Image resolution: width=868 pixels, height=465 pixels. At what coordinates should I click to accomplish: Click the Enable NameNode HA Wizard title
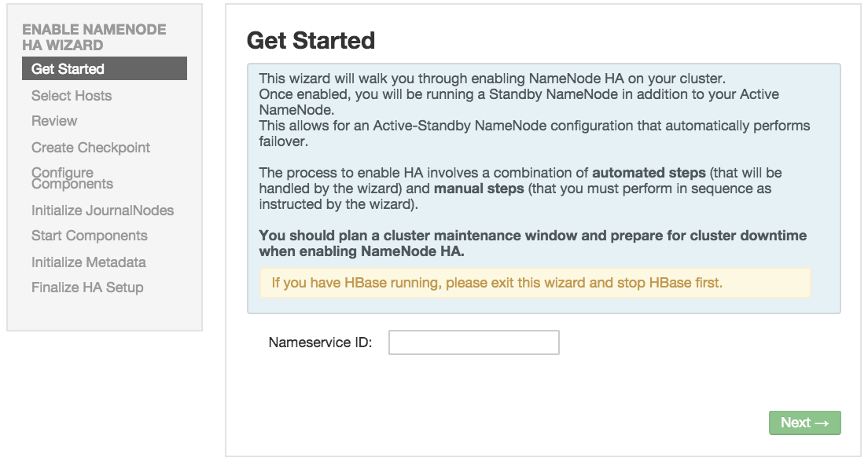[x=94, y=37]
